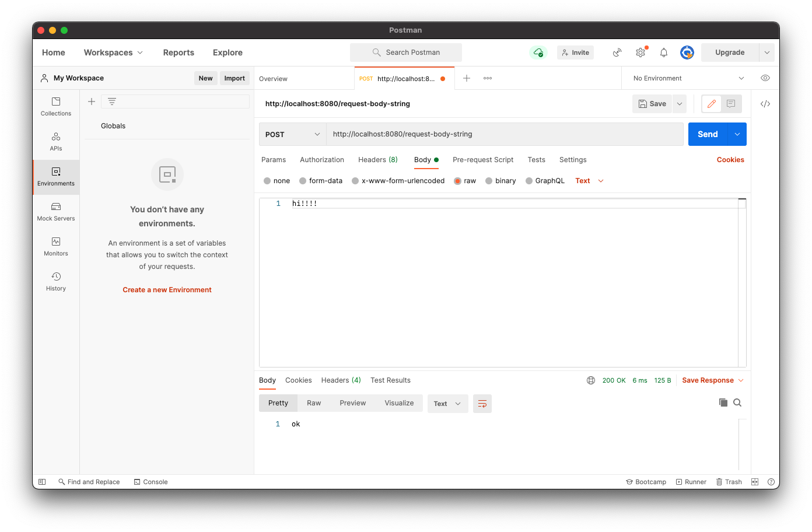Toggle the sidebar with bottom-left icon
Image resolution: width=812 pixels, height=532 pixels.
coord(42,482)
